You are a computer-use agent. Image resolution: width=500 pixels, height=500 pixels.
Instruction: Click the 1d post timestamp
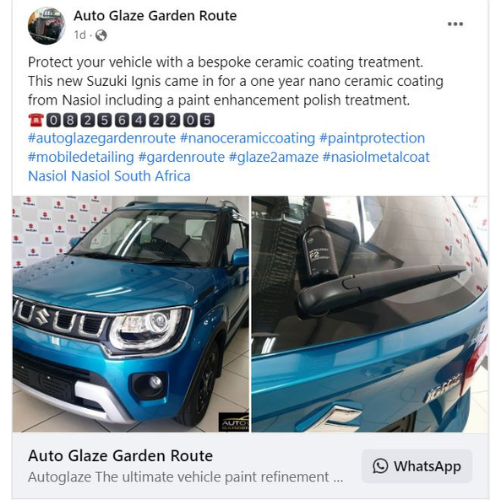[80, 35]
